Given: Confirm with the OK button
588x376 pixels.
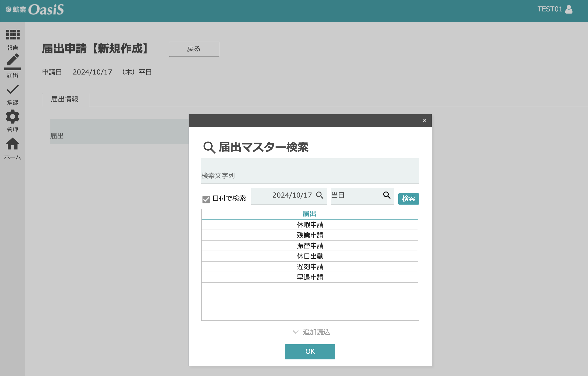Looking at the screenshot, I should coord(310,351).
